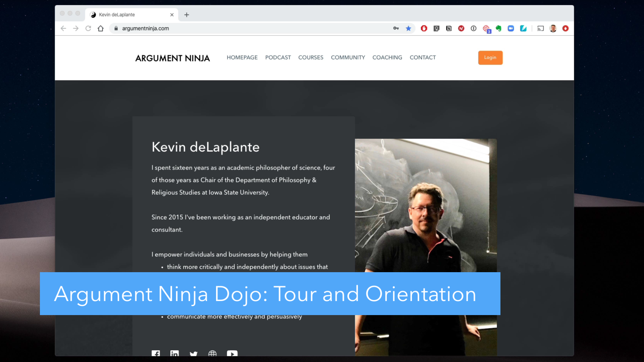Go to the HOMEPAGE nav link
Viewport: 644px width, 362px height.
point(242,58)
